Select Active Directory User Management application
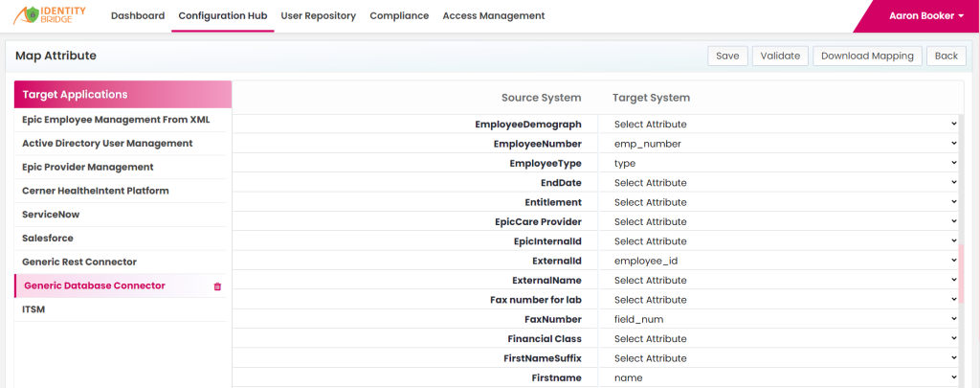 pos(122,144)
